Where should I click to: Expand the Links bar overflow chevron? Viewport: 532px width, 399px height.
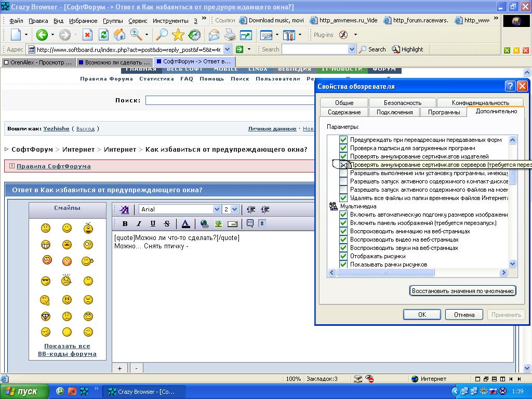(x=496, y=18)
